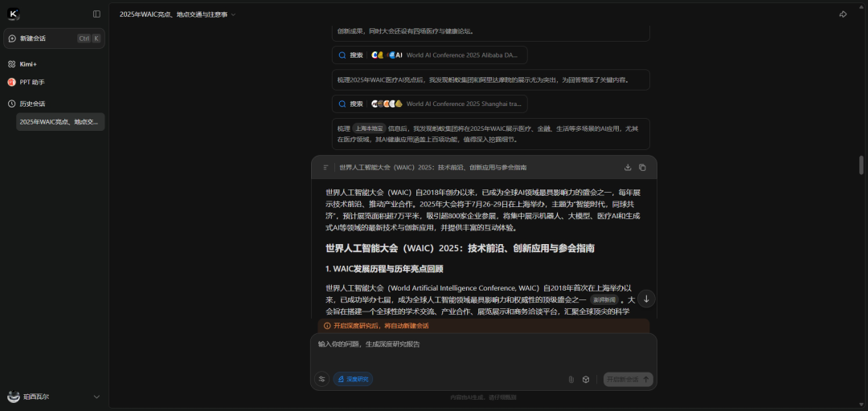Click the question input field
This screenshot has width=868, height=411.
(484, 351)
